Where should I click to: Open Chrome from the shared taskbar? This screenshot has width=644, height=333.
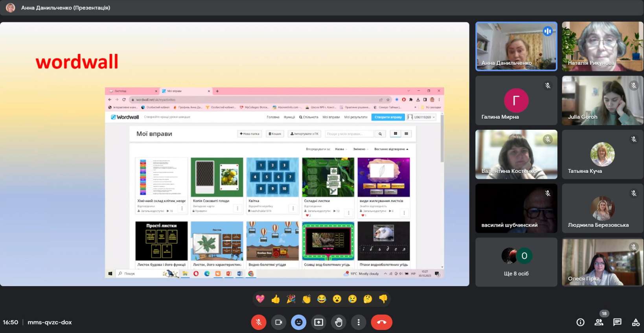click(251, 274)
